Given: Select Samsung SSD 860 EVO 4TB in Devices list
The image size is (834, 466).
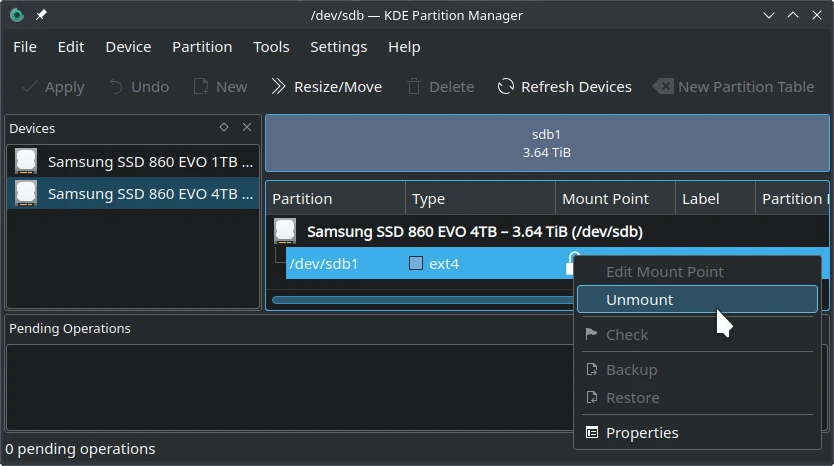Looking at the screenshot, I should point(150,194).
